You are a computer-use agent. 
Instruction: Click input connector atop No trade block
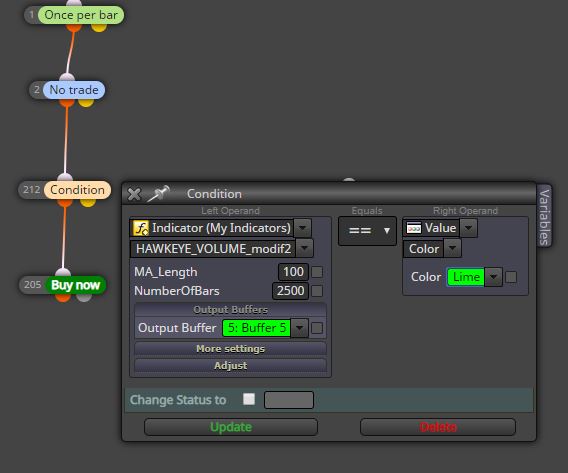(67, 77)
